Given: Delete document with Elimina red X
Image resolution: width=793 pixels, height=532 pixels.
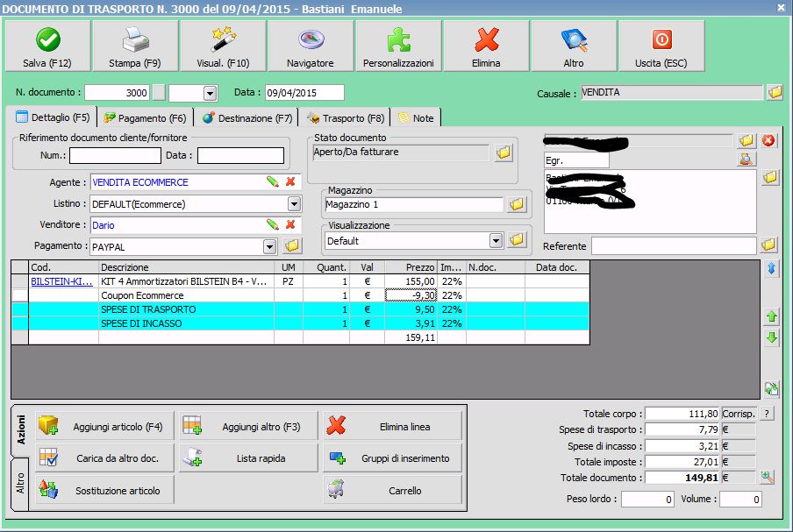Looking at the screenshot, I should 486,46.
